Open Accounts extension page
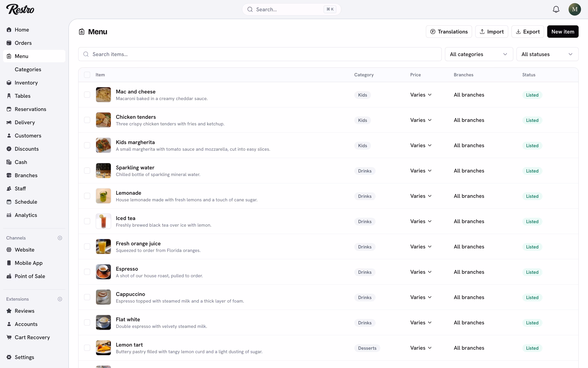588x368 pixels. [34, 324]
